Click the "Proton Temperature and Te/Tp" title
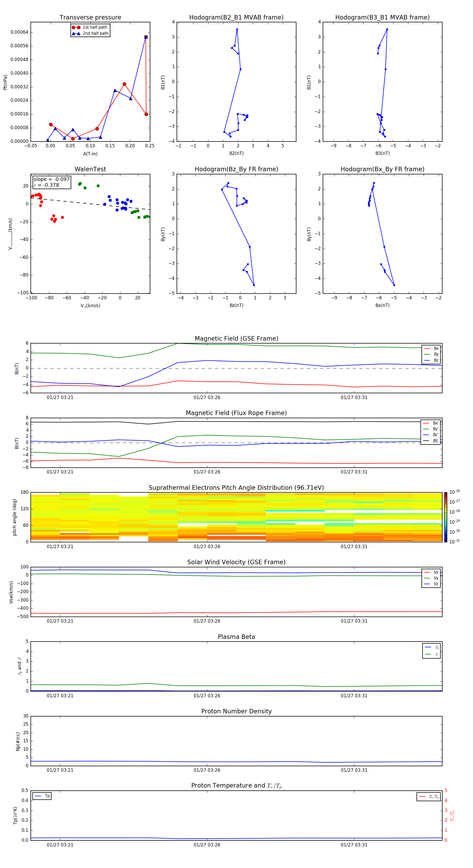Screen dimensions: 473x868 tap(236, 786)
